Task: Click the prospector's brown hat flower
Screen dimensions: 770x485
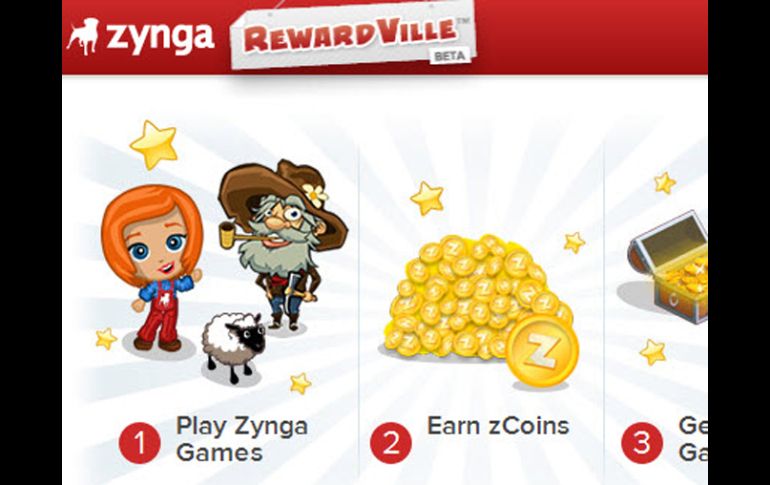Action: [x=315, y=194]
